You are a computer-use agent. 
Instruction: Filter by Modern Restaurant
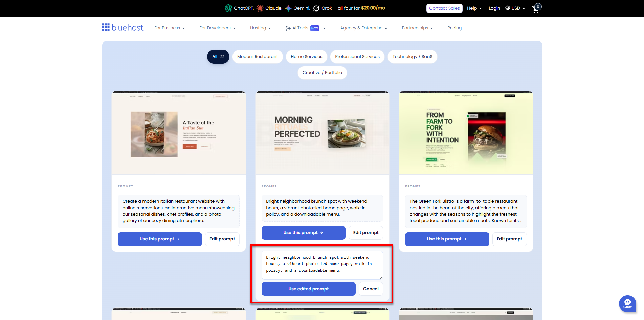[x=258, y=57]
